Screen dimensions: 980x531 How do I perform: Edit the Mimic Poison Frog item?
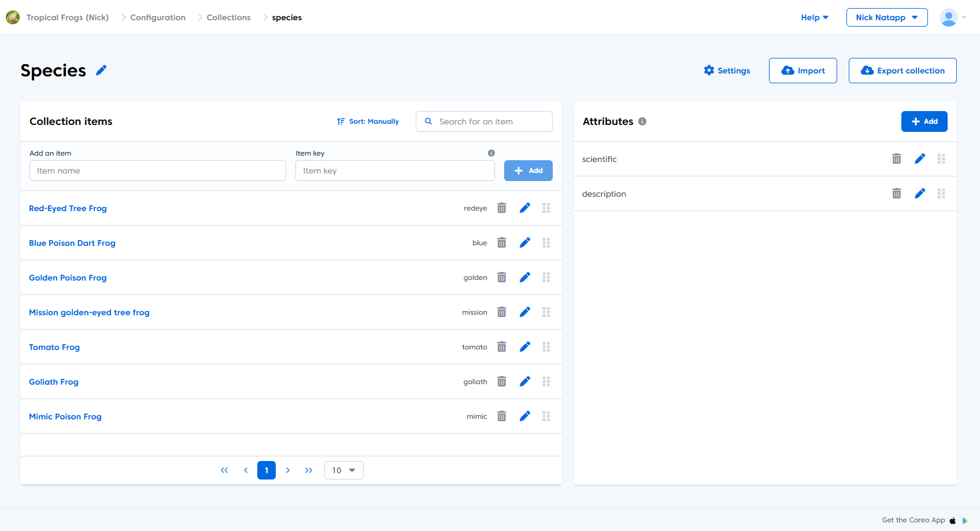[525, 416]
